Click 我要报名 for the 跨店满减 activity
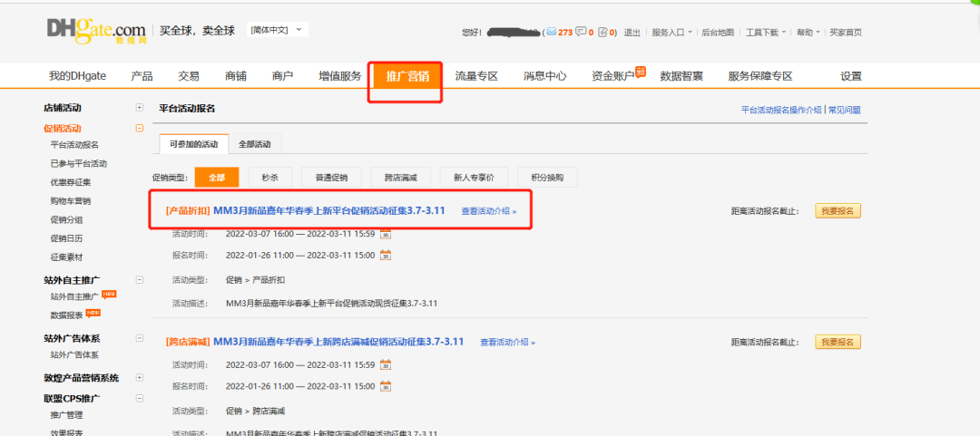980x436 pixels. click(x=838, y=342)
